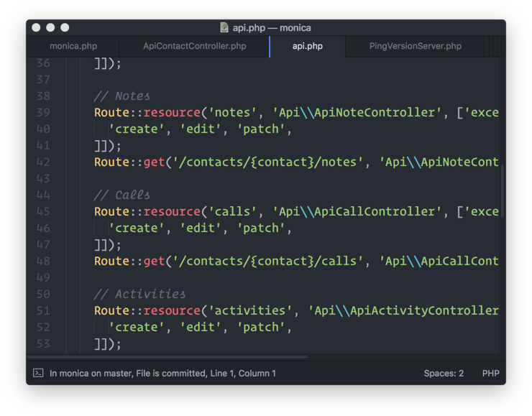Viewport: 532px width, 416px height.
Task: Maximize the window using the green button
Action: coord(65,28)
